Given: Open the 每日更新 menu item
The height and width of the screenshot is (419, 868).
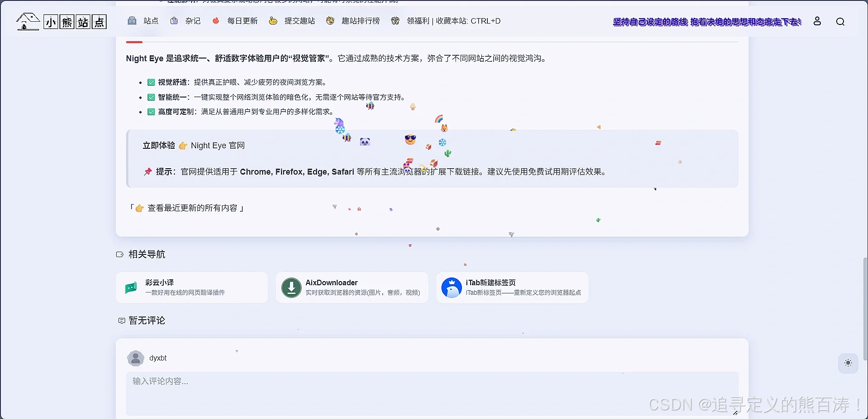Looking at the screenshot, I should (242, 21).
